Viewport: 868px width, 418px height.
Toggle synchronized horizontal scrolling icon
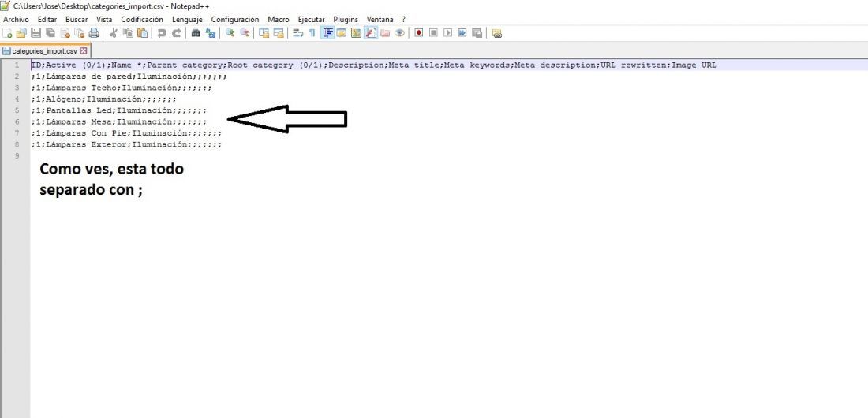coord(279,33)
